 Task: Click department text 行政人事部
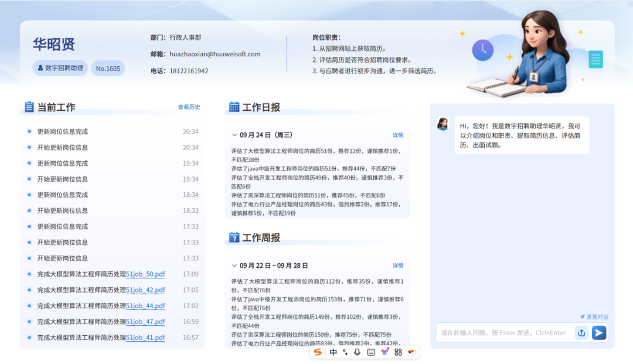pos(185,38)
